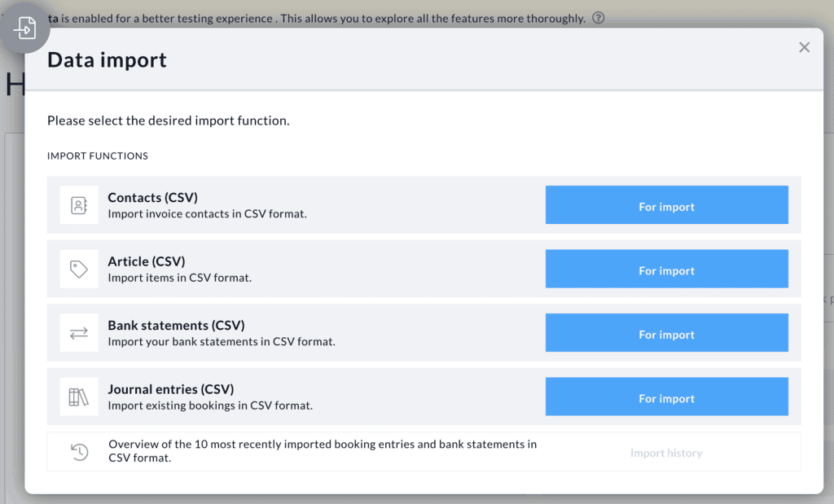The height and width of the screenshot is (504, 834).
Task: Click the Bank statements transfer arrows icon
Action: (x=79, y=333)
